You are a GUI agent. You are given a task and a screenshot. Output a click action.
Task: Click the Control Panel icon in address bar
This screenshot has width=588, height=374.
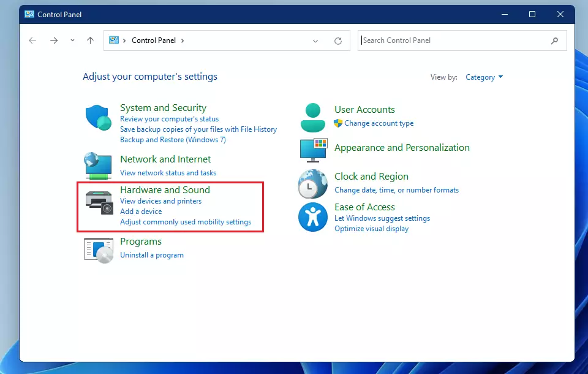click(x=114, y=40)
